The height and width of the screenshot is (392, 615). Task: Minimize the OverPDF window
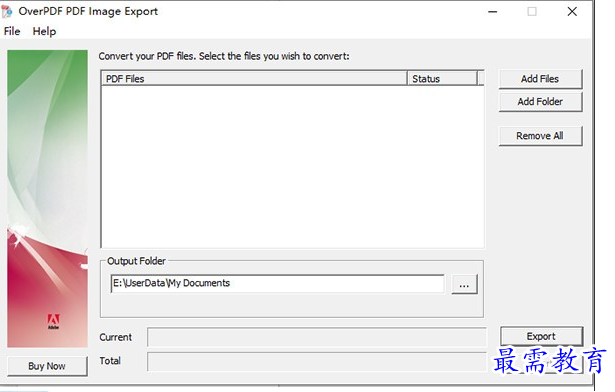click(493, 12)
